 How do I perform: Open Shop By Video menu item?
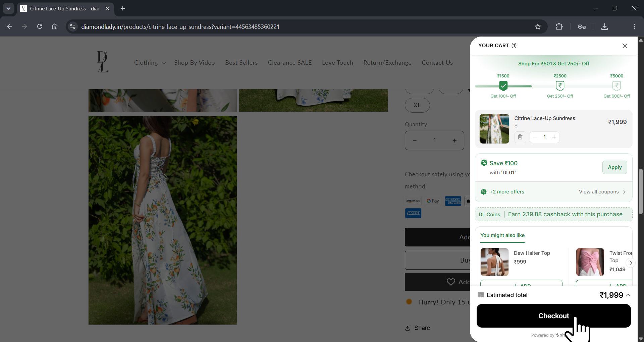pyautogui.click(x=194, y=63)
